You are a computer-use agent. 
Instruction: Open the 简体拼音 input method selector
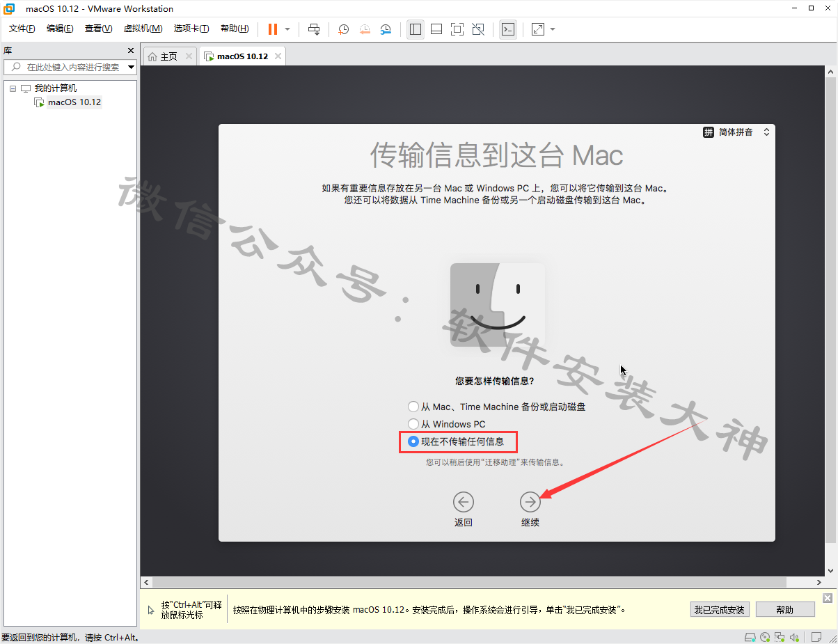click(x=736, y=132)
